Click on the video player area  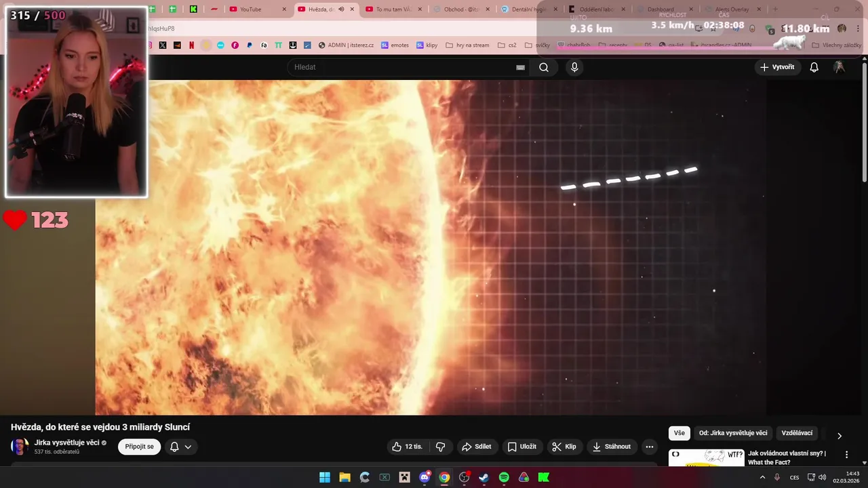(x=431, y=247)
